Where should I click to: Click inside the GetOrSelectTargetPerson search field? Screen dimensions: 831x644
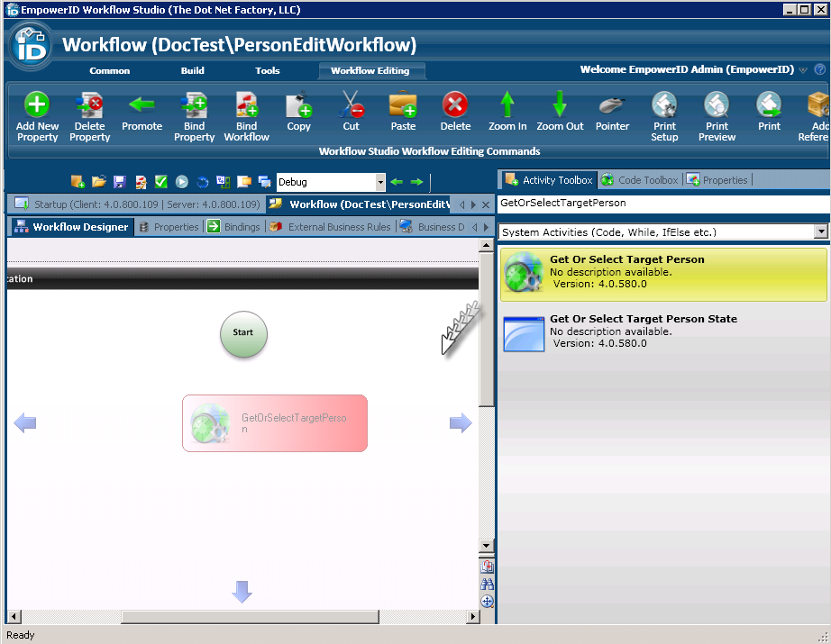coord(662,203)
